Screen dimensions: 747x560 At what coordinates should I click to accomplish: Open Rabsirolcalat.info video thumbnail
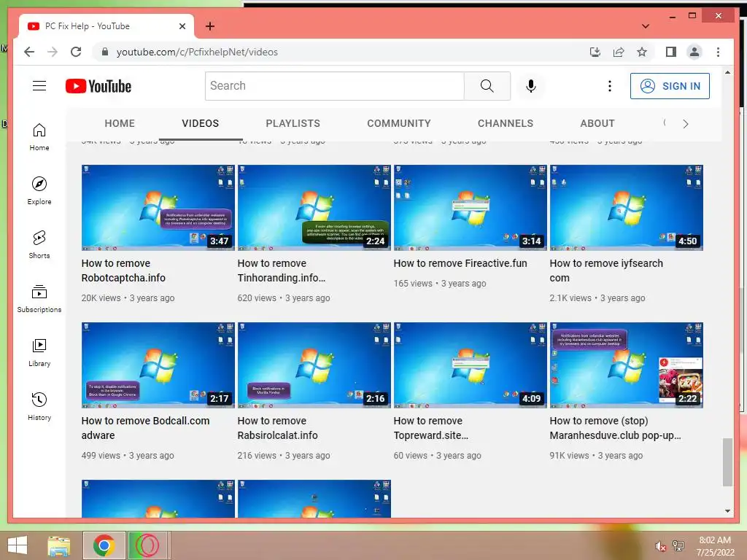point(314,365)
